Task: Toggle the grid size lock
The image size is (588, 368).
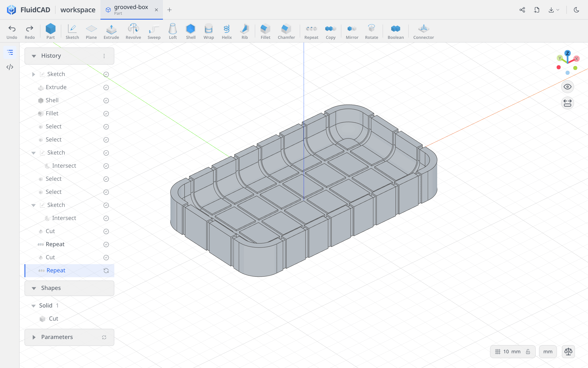Action: click(528, 351)
